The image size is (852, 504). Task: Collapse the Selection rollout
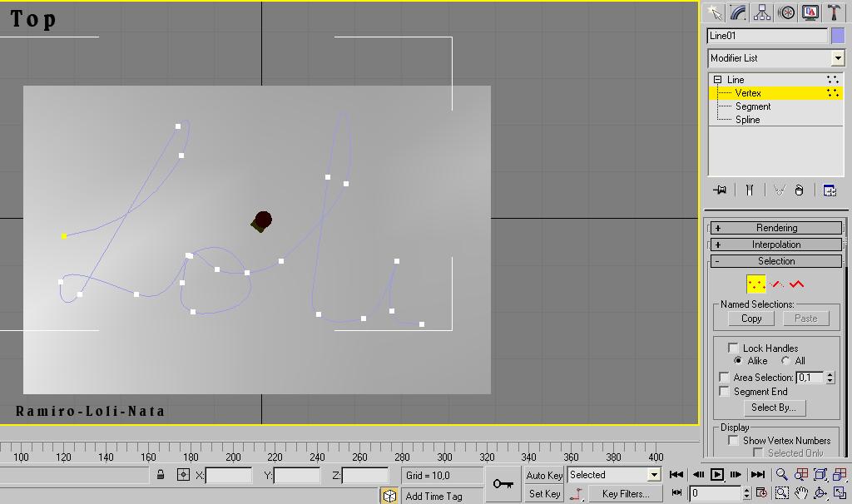point(776,261)
